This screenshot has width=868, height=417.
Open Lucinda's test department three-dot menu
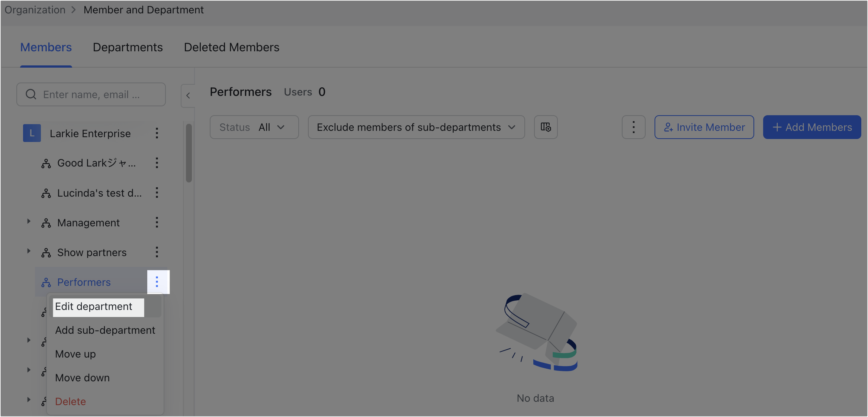157,193
